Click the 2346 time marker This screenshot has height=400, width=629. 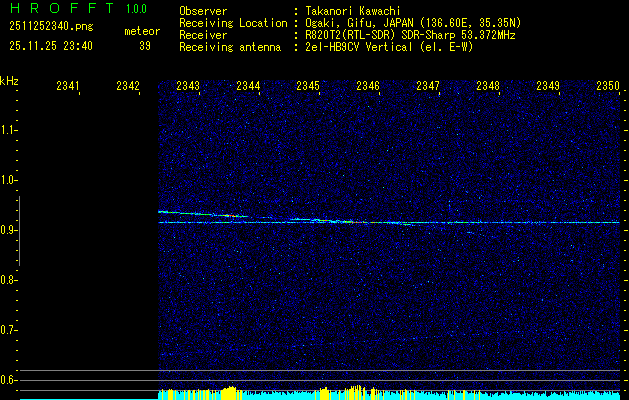pyautogui.click(x=367, y=87)
